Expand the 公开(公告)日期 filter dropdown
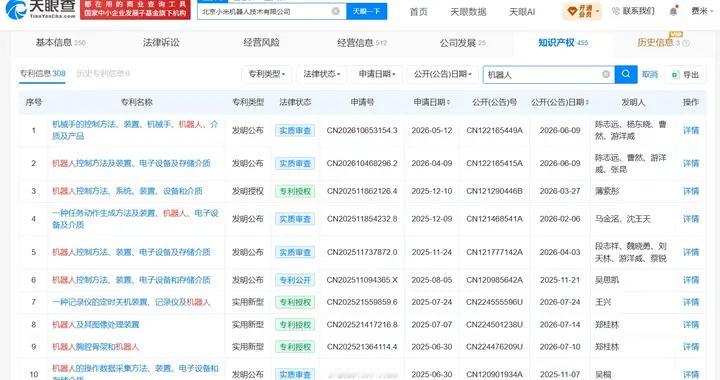 click(x=442, y=74)
